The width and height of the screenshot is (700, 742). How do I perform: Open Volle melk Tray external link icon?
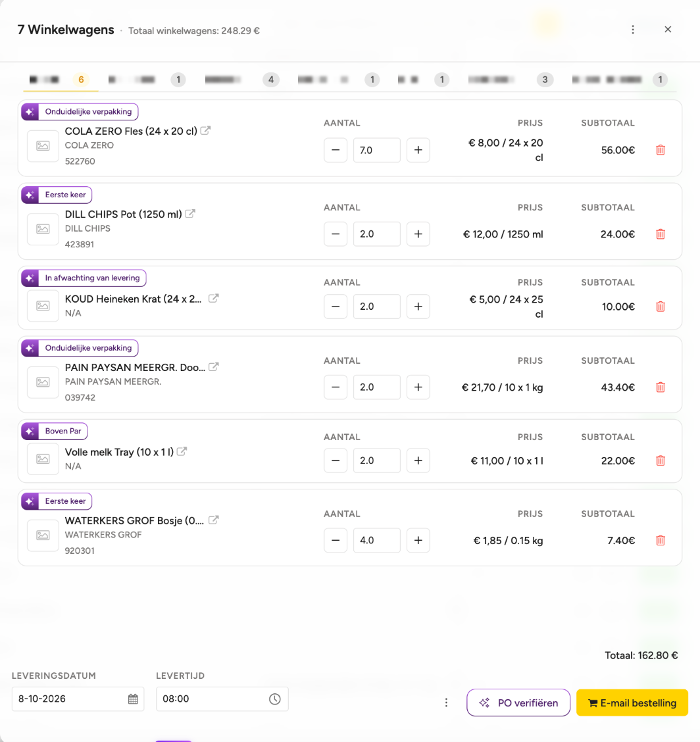(182, 451)
